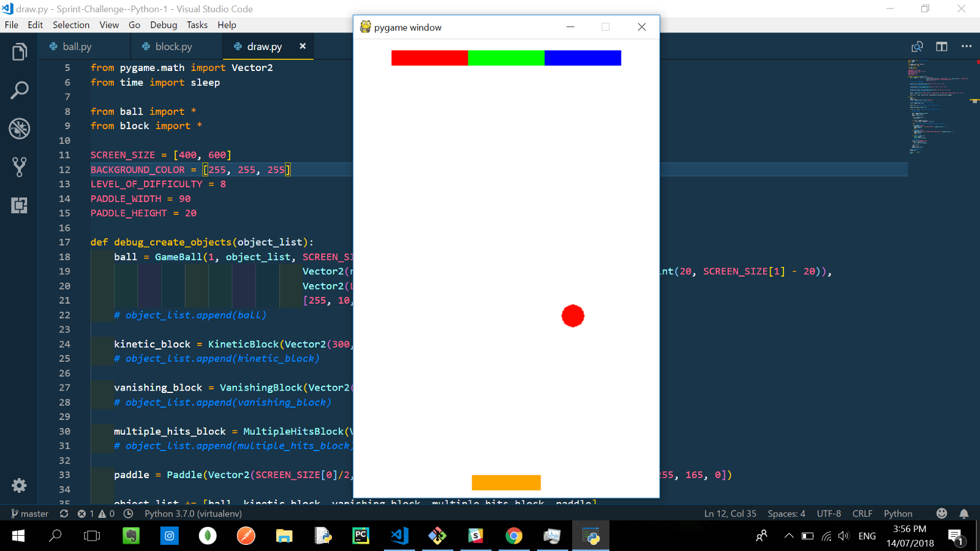This screenshot has height=551, width=980.
Task: Open the Debug view in activity bar
Action: click(x=20, y=129)
